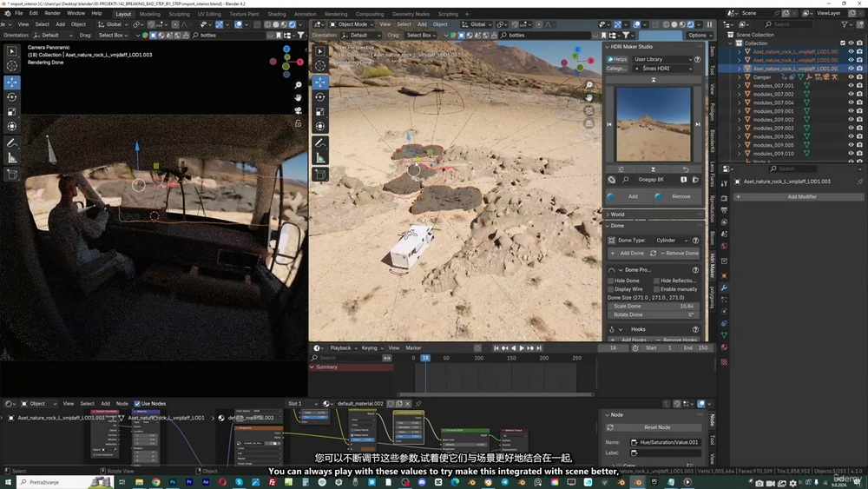Hide modules_007.001 with eye icon
This screenshot has height=489, width=868.
pos(851,86)
